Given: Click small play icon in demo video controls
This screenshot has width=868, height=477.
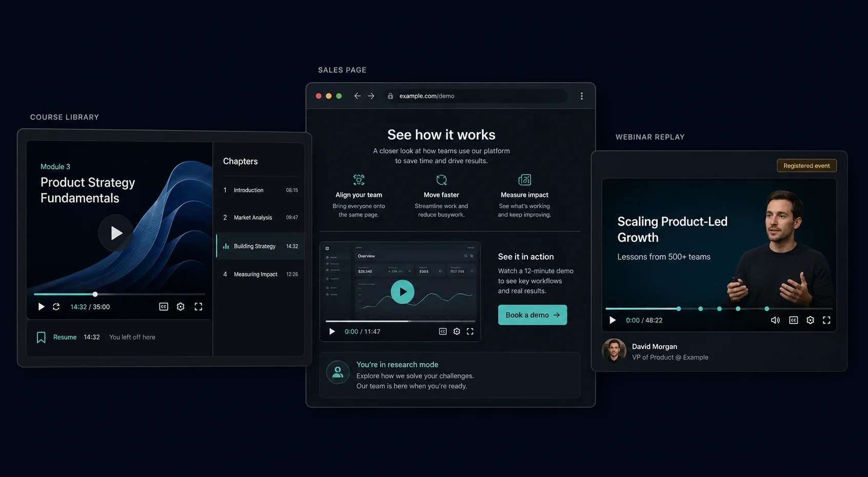Looking at the screenshot, I should click(332, 332).
